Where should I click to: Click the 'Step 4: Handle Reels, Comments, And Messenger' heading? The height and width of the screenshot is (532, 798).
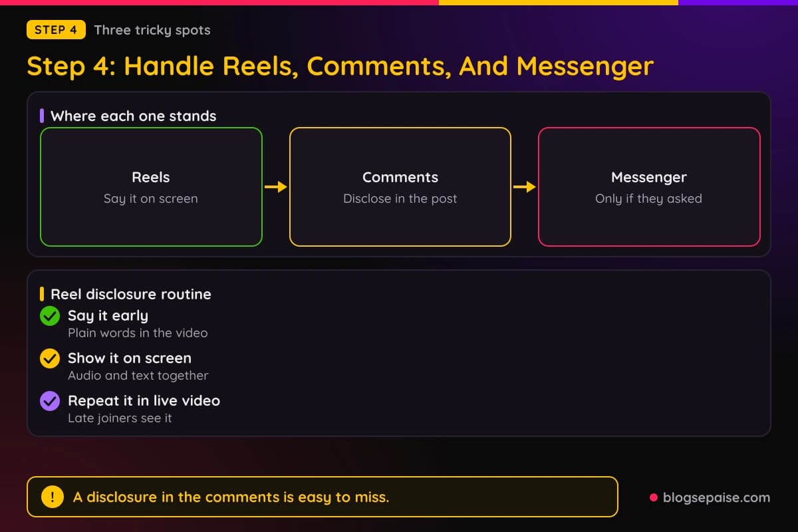pyautogui.click(x=340, y=66)
